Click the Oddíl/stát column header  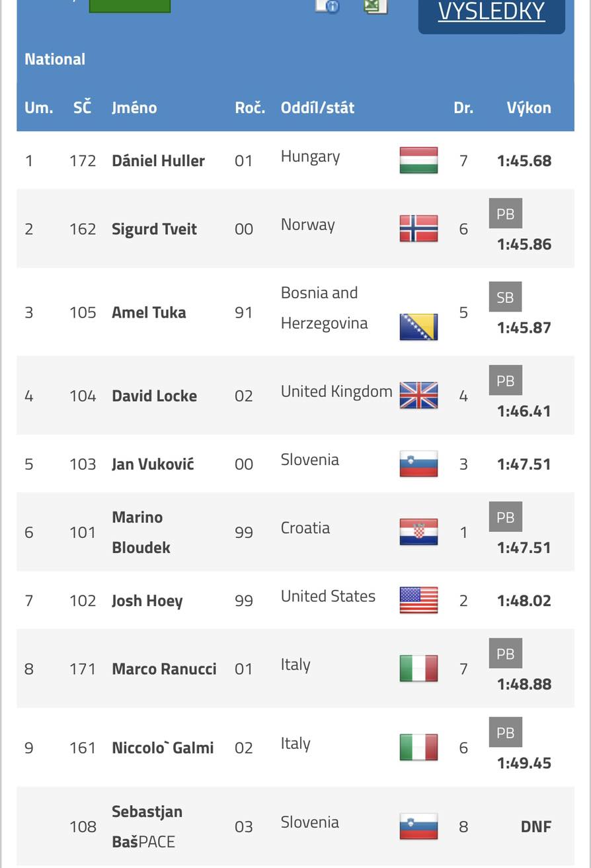[317, 108]
